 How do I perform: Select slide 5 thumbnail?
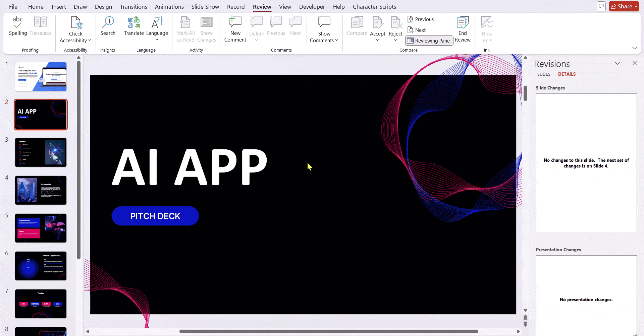point(41,228)
